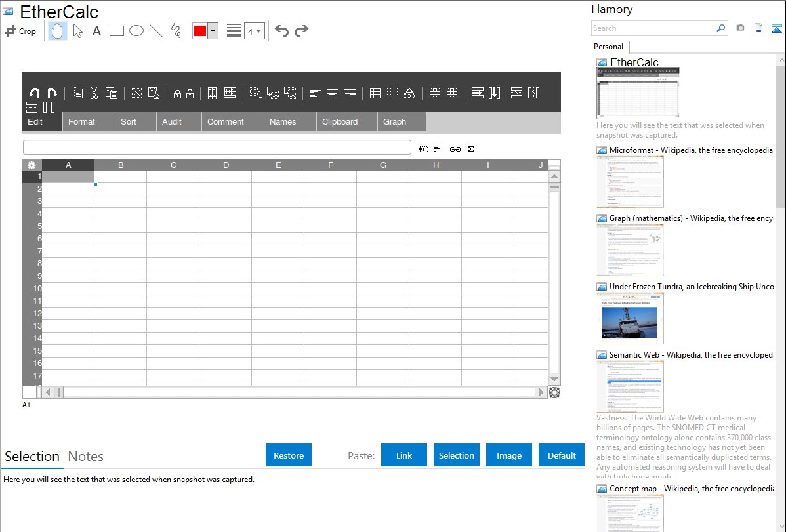
Task: Switch to the Notes tab
Action: (x=86, y=457)
